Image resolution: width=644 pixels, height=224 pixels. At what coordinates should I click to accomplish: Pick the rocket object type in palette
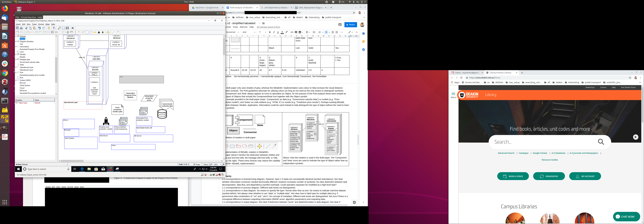pyautogui.click(x=103, y=32)
